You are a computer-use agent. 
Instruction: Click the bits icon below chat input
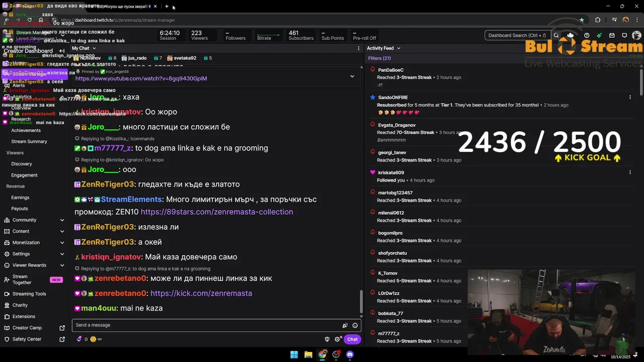point(79,339)
